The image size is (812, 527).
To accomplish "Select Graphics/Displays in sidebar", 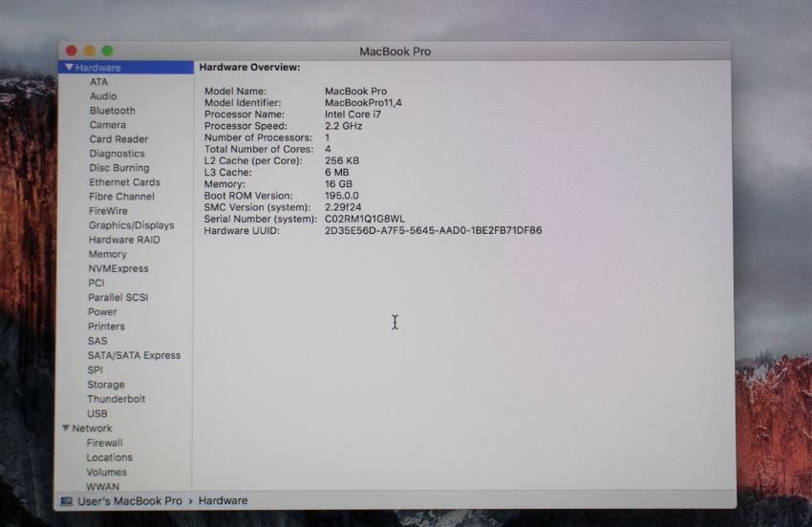I will coord(131,225).
